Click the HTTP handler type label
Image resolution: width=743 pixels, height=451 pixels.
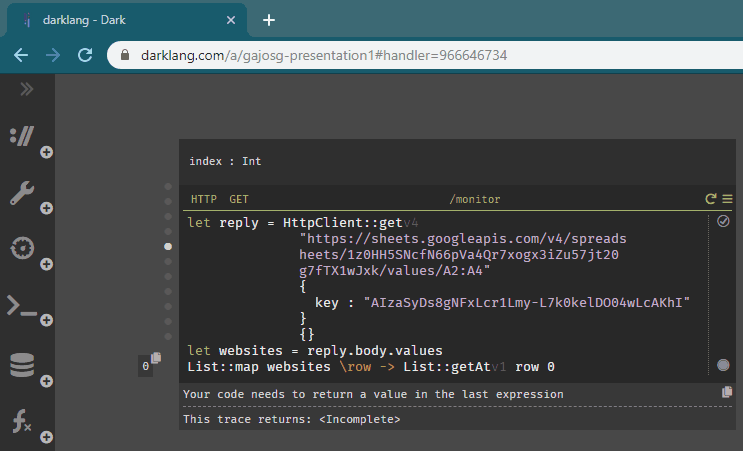204,199
